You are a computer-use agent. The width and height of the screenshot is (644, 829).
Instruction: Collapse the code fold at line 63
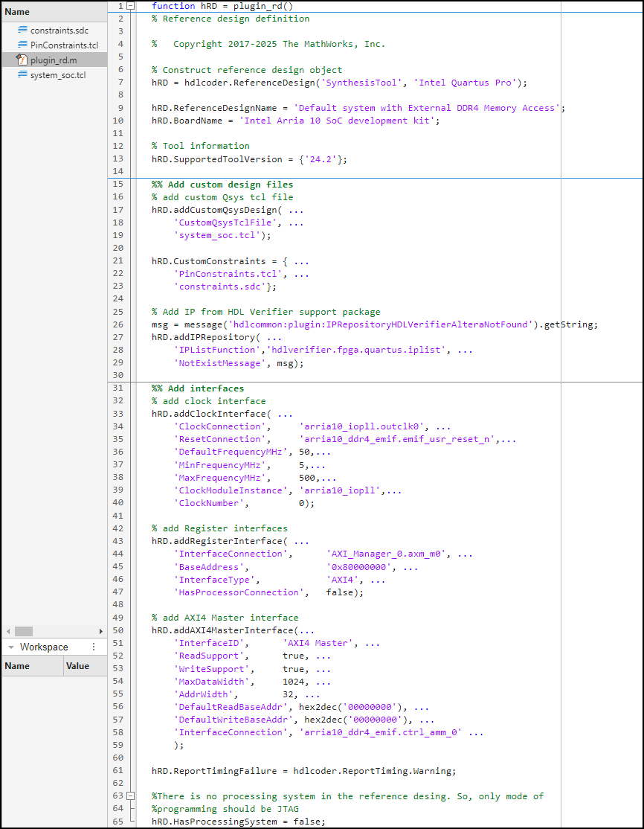131,796
